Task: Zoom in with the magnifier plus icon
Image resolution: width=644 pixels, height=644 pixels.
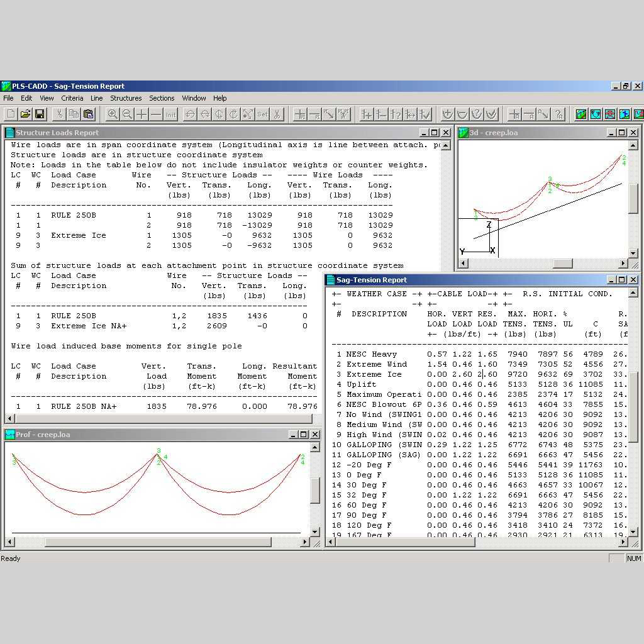Action: click(x=113, y=114)
